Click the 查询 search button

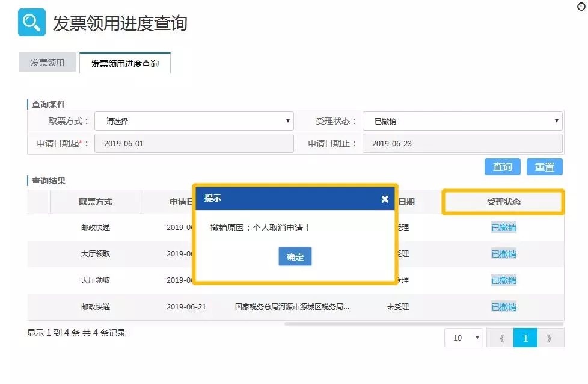[x=502, y=167]
